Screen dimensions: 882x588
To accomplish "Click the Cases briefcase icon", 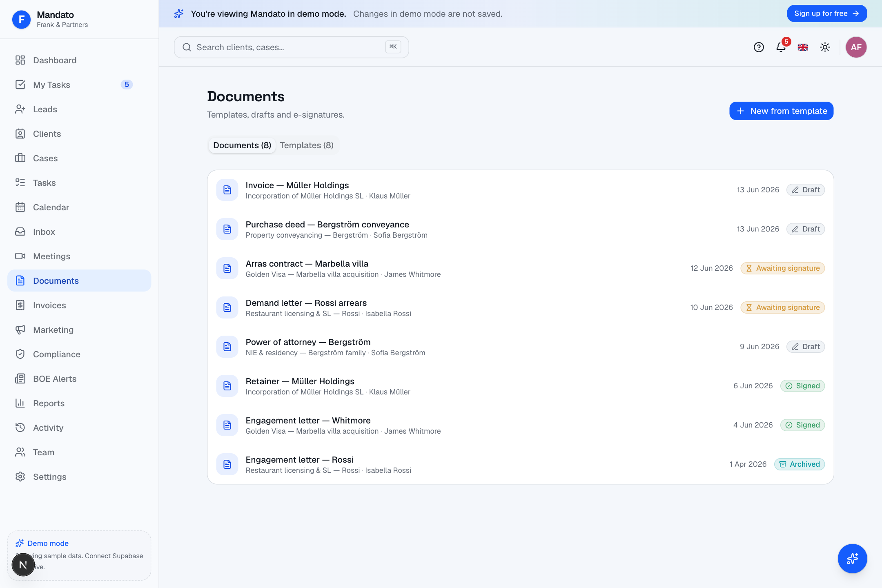I will pyautogui.click(x=20, y=158).
